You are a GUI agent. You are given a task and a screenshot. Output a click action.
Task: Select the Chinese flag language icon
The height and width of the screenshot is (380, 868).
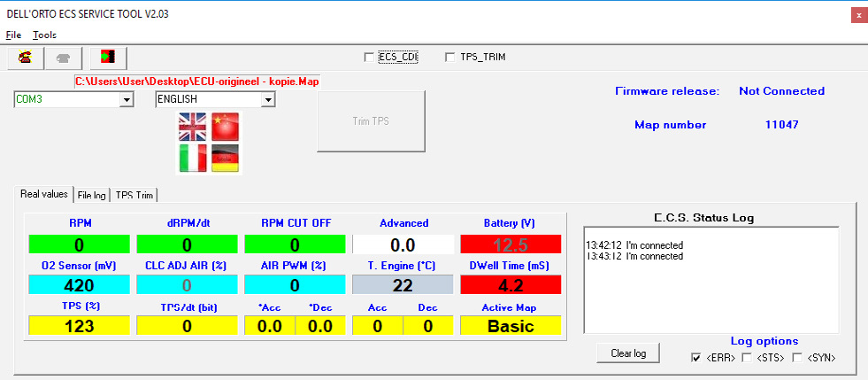tap(226, 127)
